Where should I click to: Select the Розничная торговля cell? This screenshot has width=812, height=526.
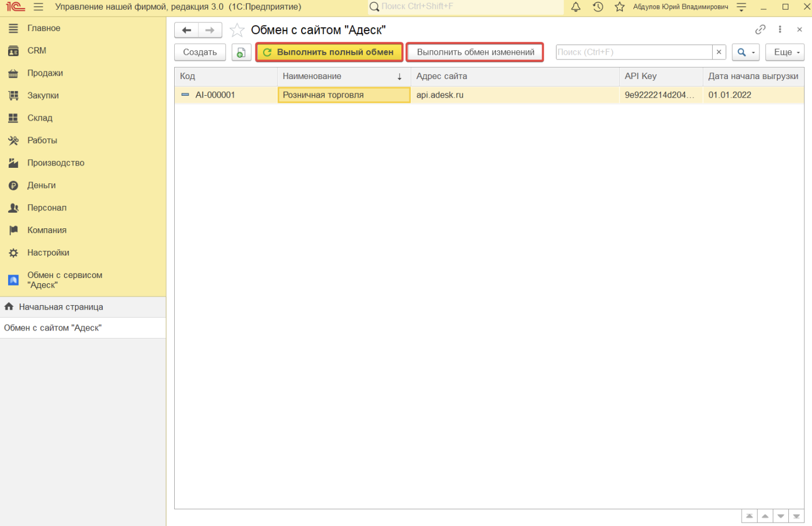pos(344,95)
